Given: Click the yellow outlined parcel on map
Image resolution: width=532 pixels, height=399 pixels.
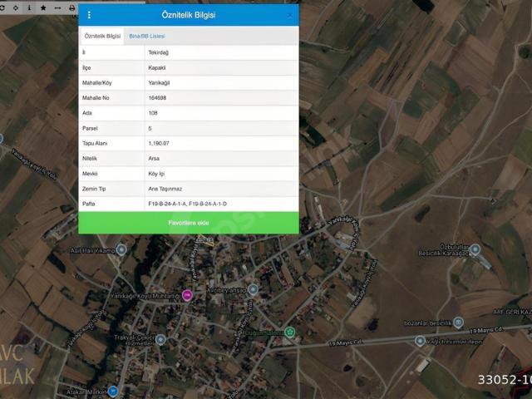Looking at the screenshot, I should (x=207, y=239).
